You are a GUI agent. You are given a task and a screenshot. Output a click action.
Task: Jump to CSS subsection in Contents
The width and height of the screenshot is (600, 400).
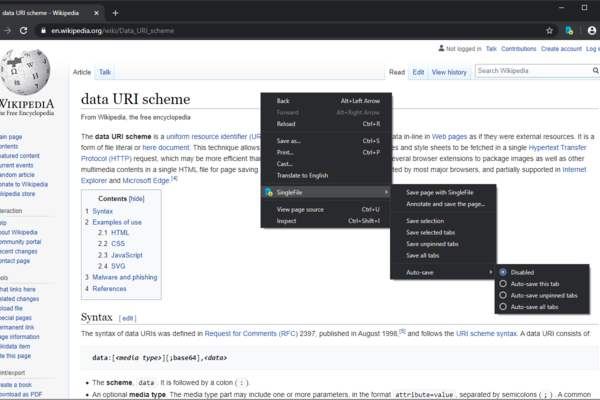click(118, 244)
